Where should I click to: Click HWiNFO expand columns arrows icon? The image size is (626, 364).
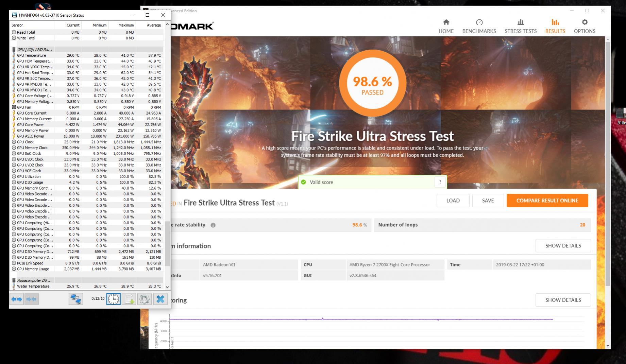coord(17,299)
